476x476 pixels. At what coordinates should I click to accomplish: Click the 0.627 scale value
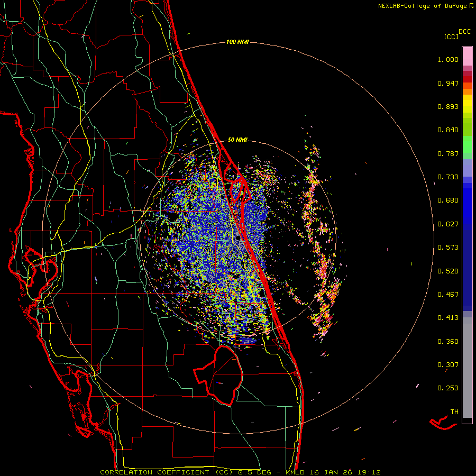pos(448,224)
